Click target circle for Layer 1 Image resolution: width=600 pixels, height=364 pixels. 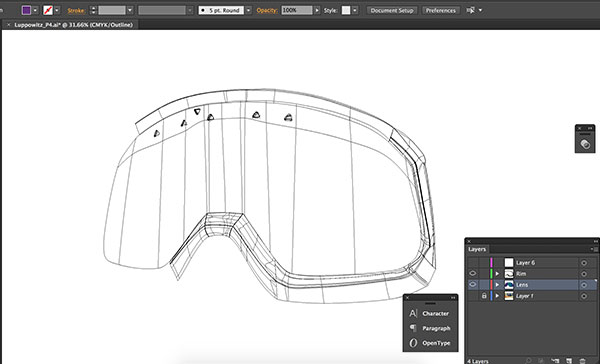click(x=584, y=296)
